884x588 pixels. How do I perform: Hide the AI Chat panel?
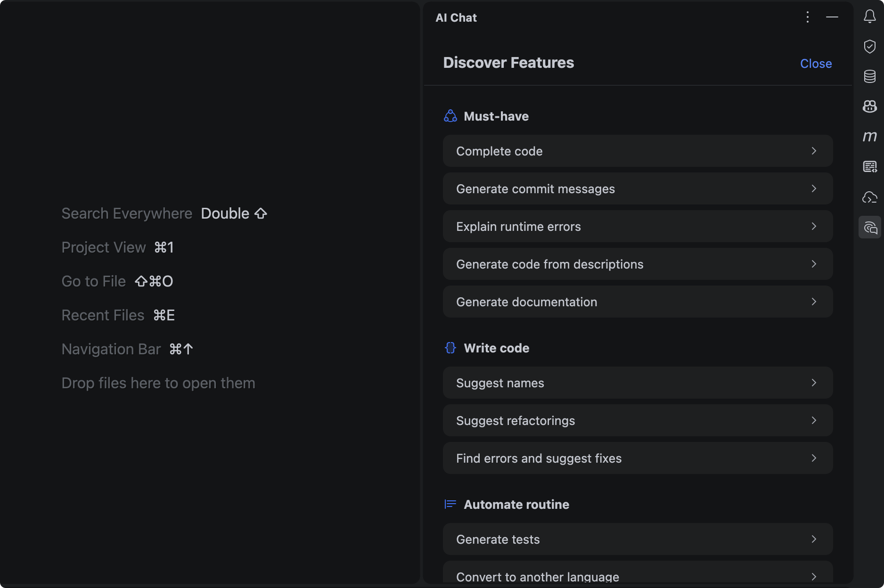coord(832,17)
